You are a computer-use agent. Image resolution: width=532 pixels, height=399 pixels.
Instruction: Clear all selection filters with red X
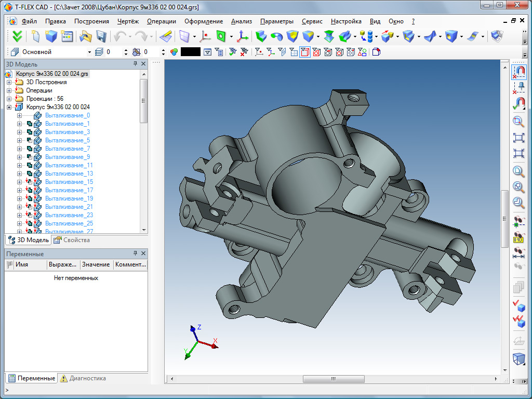coord(244,52)
